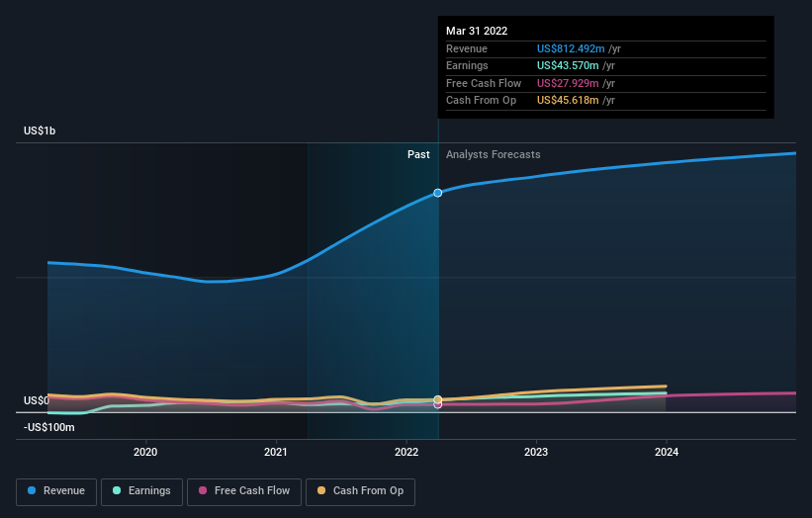Toggle the Cash From Op legend series
The height and width of the screenshot is (518, 812).
pos(360,491)
